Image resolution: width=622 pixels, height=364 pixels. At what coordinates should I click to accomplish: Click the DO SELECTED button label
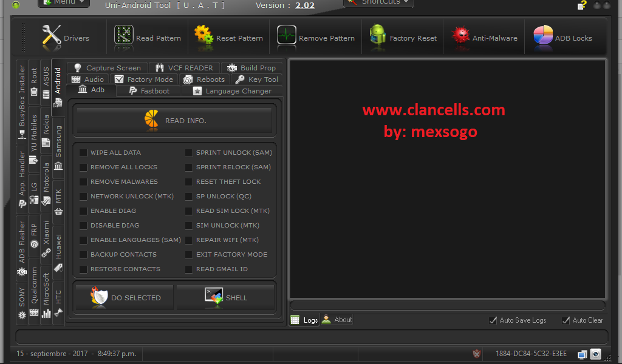point(136,298)
